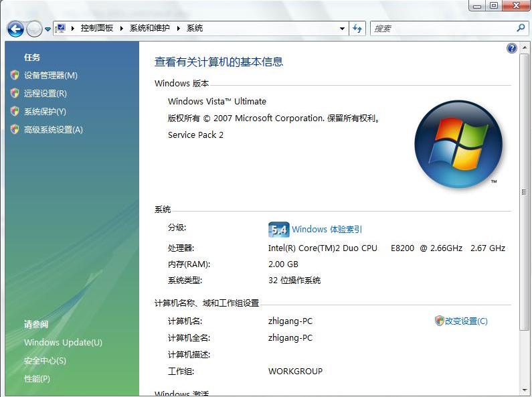Open Windows 体验索引 link

click(327, 230)
